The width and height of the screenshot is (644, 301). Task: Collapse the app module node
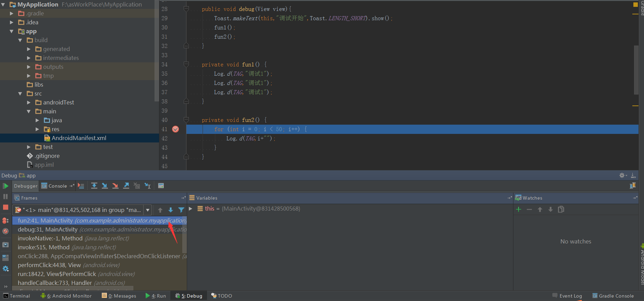point(12,31)
